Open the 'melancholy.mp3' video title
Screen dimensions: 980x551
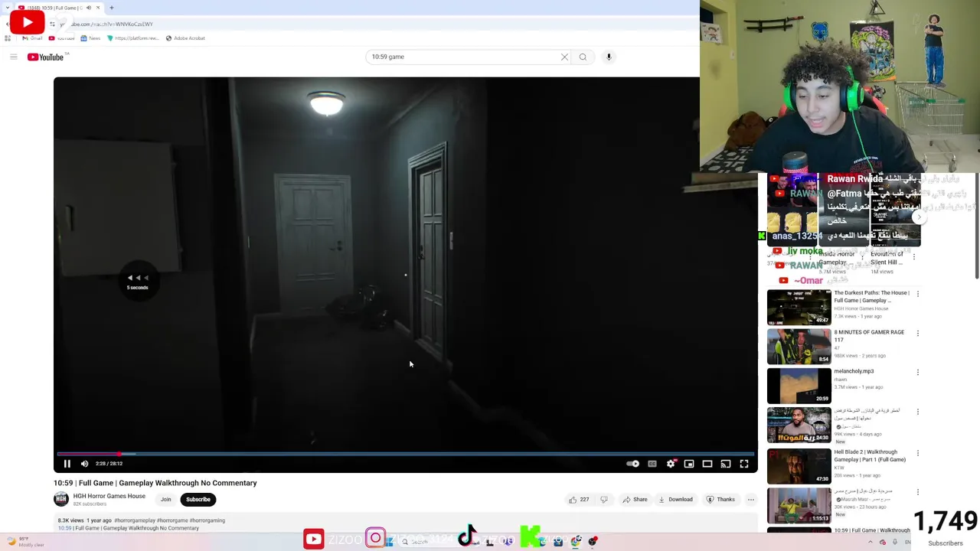tap(854, 371)
